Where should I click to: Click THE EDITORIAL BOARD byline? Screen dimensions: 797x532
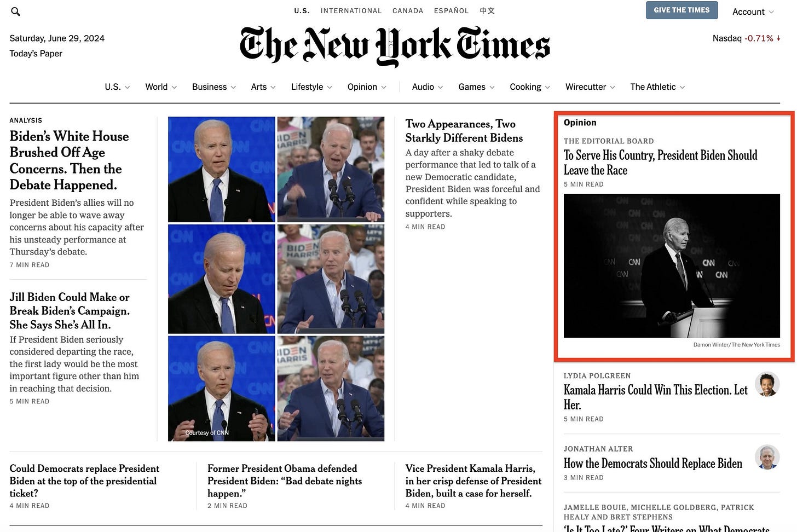[609, 141]
